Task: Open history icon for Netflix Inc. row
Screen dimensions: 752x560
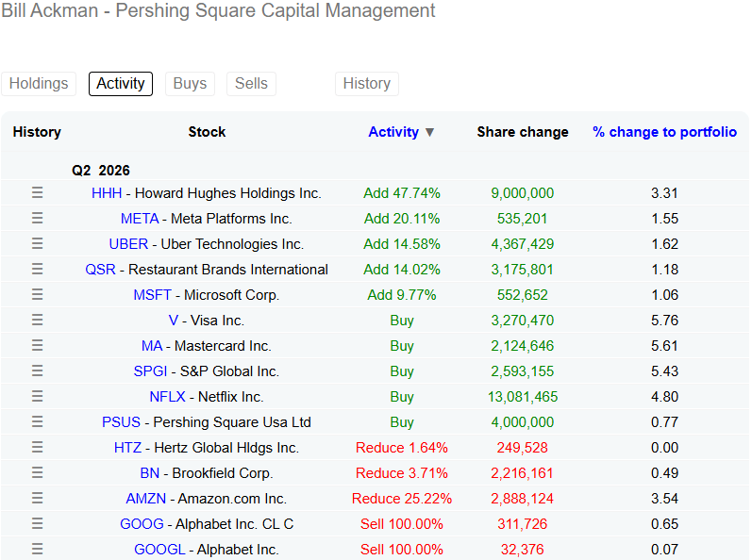Action: (x=38, y=396)
